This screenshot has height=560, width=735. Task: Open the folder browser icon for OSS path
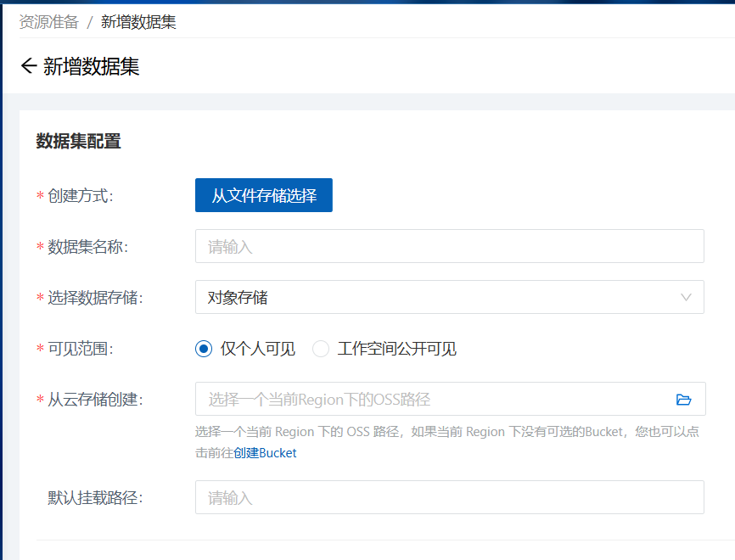pos(683,400)
